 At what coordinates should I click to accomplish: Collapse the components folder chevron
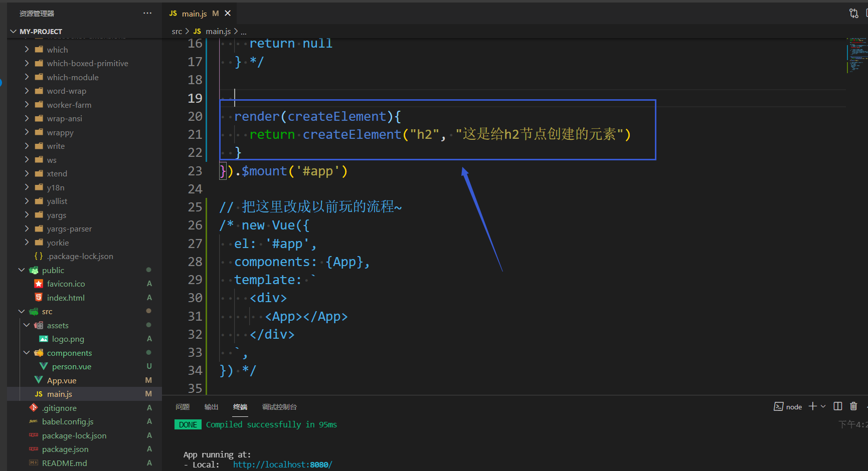[27, 353]
